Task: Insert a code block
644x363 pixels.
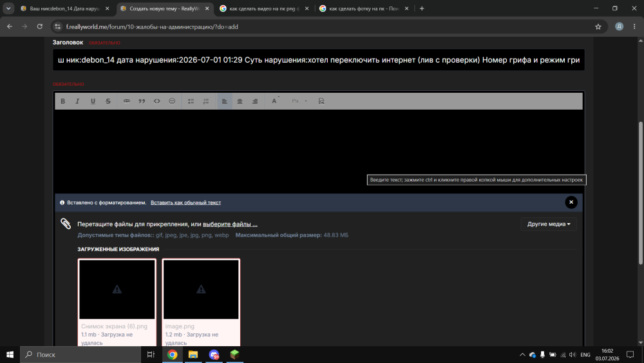Action: click(157, 101)
